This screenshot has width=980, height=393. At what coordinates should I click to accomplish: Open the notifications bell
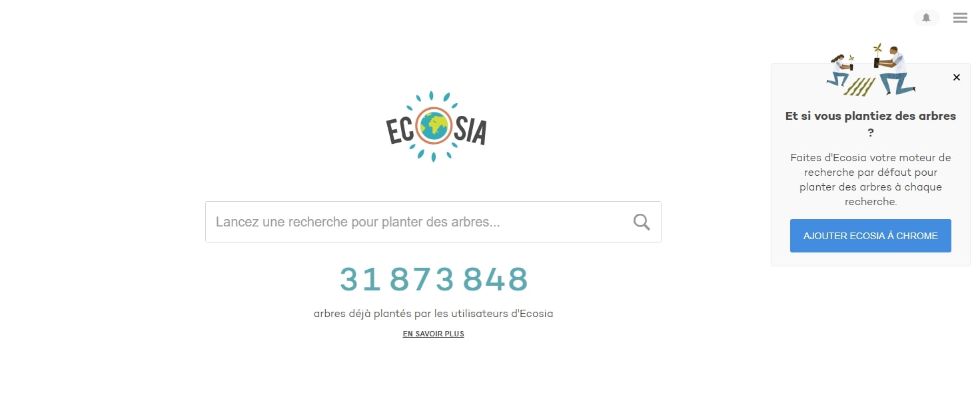[926, 18]
